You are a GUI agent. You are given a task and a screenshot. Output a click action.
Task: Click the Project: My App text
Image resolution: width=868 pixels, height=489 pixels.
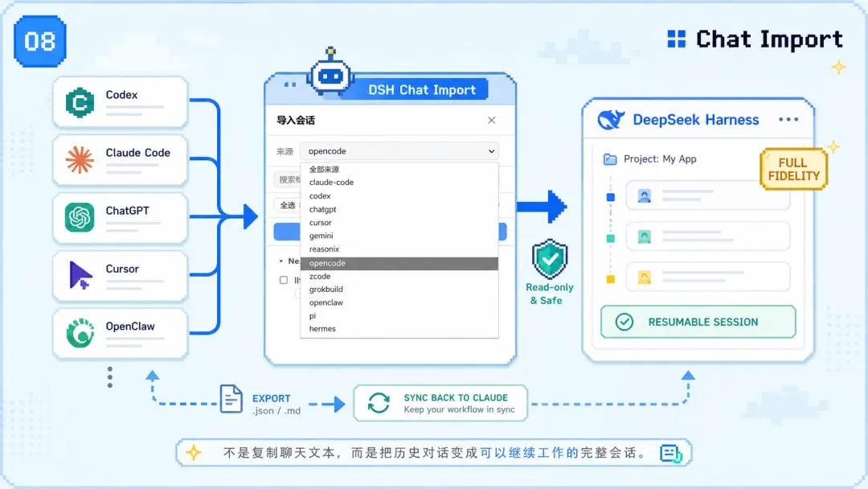click(x=660, y=159)
